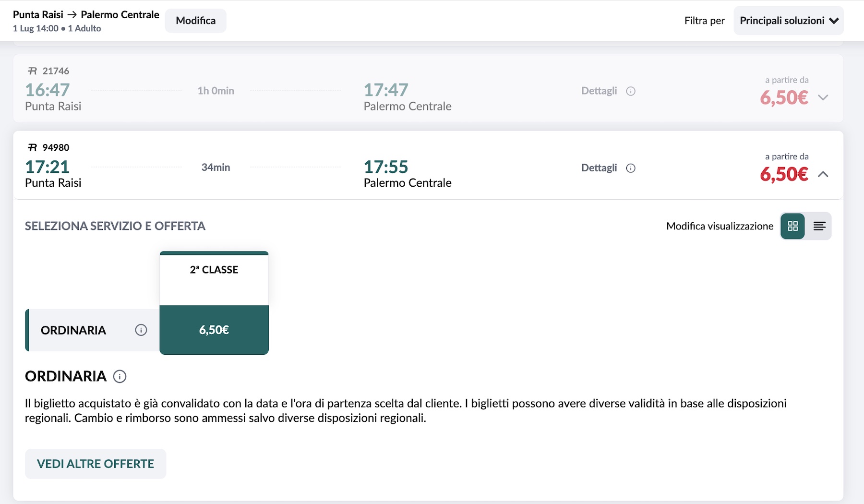Open Dettagli for the 17:21 train

(x=598, y=168)
